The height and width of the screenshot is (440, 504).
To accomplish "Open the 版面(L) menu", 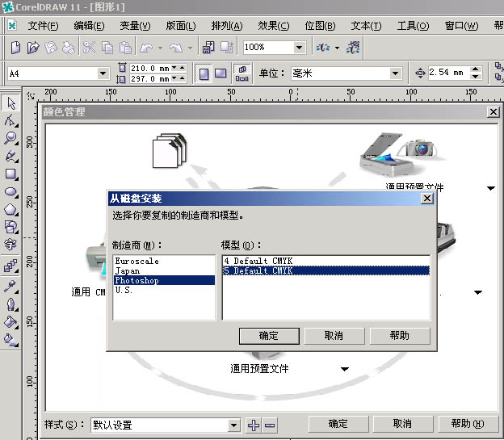I will click(x=181, y=25).
